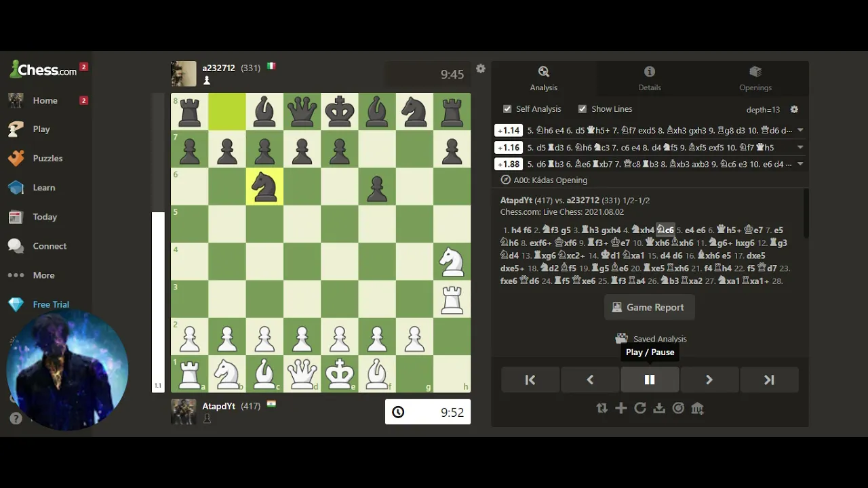Click the evaluation bar beside the board

click(158, 243)
